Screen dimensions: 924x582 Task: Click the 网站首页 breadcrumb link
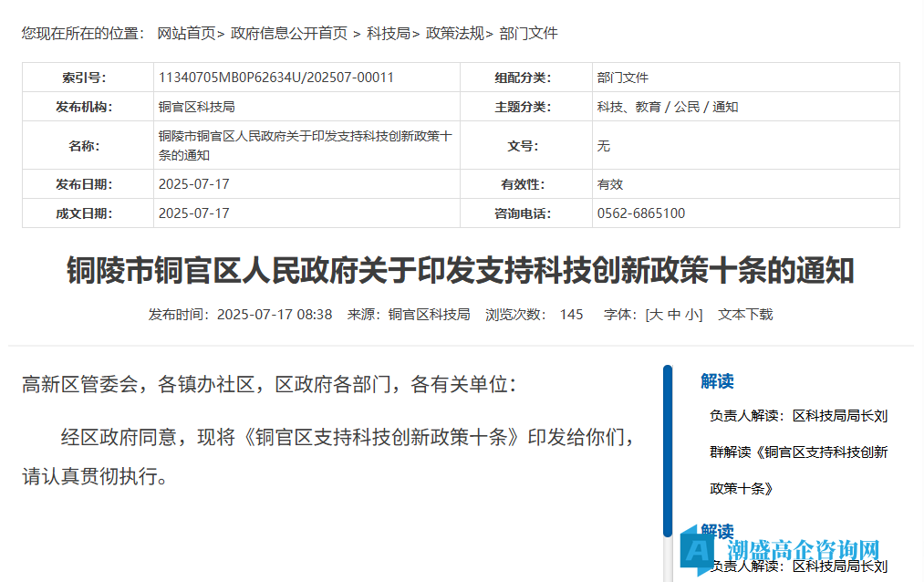click(187, 34)
